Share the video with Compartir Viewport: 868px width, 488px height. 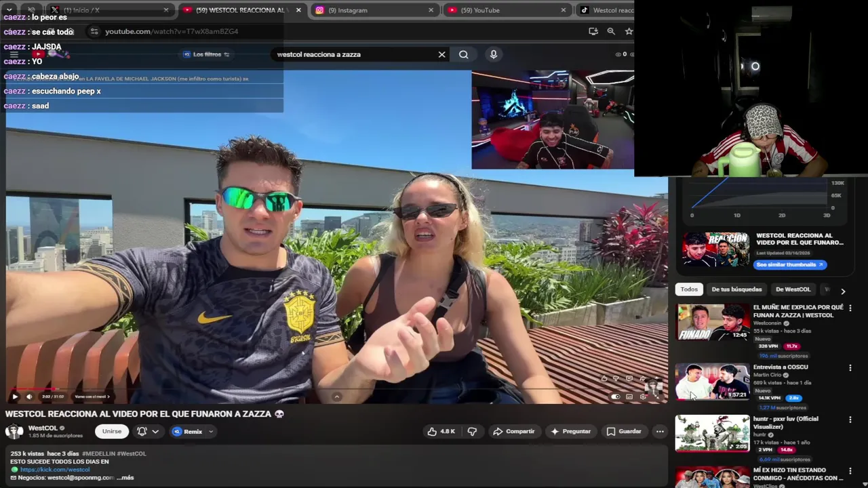point(514,431)
